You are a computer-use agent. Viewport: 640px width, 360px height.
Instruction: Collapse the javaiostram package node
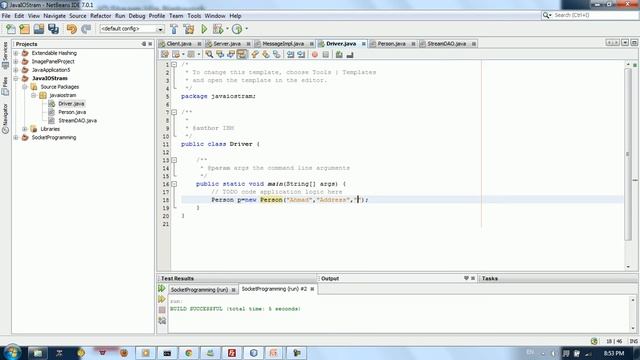click(x=33, y=95)
